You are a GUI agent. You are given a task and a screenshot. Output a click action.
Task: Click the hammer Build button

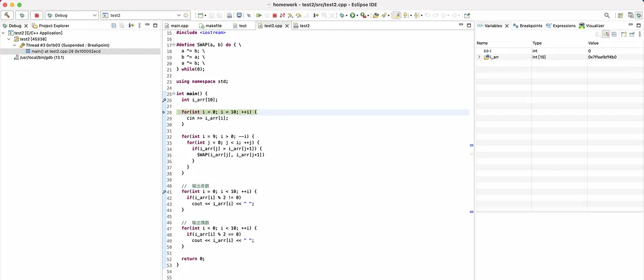tap(8, 15)
